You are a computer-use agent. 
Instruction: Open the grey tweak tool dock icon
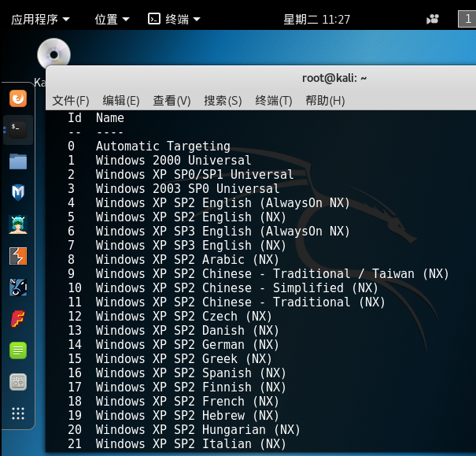[18, 382]
